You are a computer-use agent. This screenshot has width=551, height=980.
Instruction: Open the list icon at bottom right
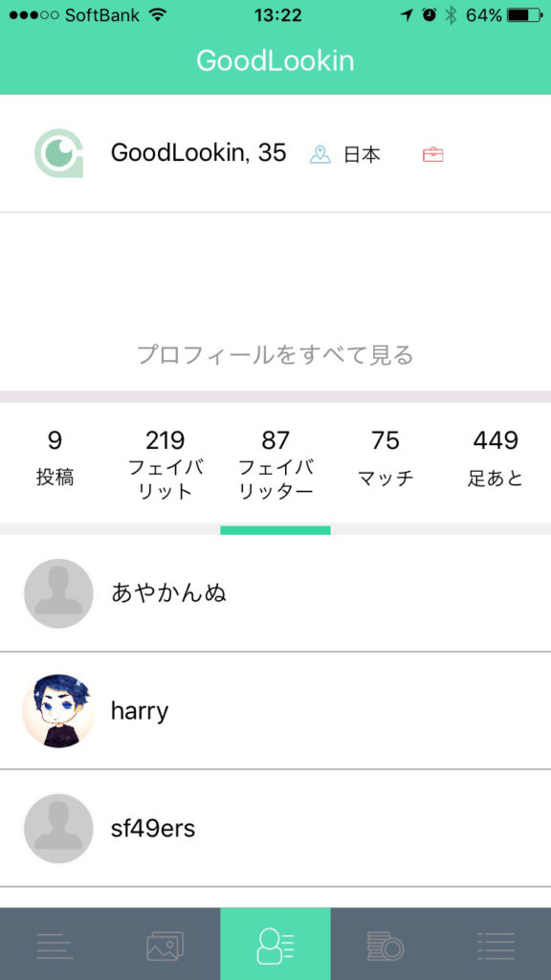[x=496, y=944]
